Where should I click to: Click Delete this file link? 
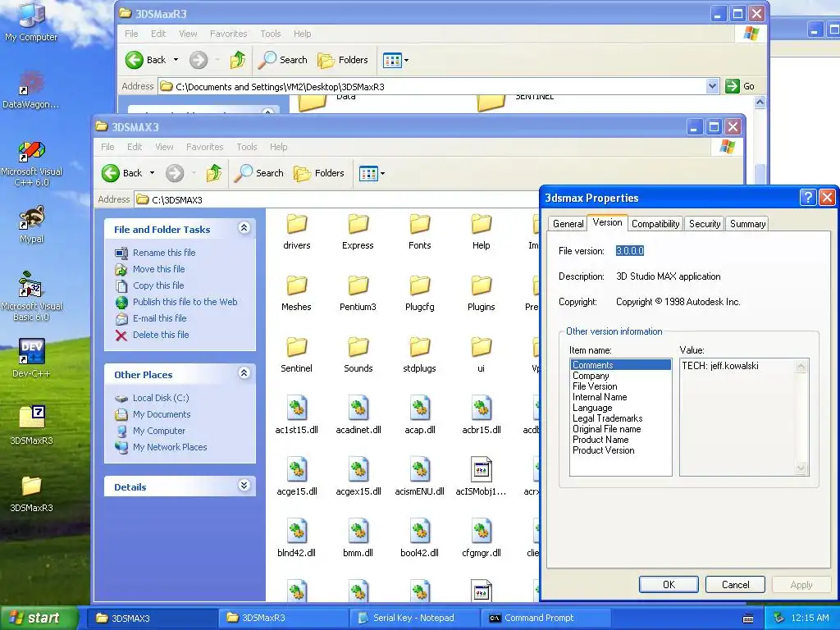161,335
